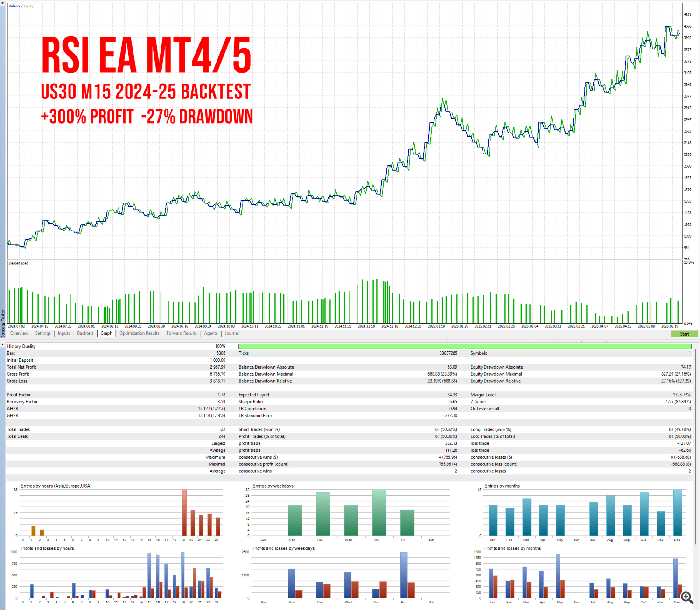
Task: Click the History Quality green progress bar
Action: tap(465, 346)
